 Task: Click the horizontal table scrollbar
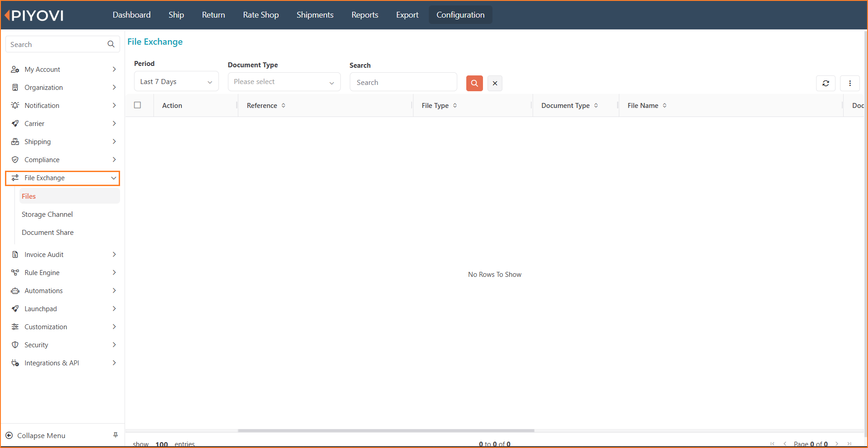point(386,430)
